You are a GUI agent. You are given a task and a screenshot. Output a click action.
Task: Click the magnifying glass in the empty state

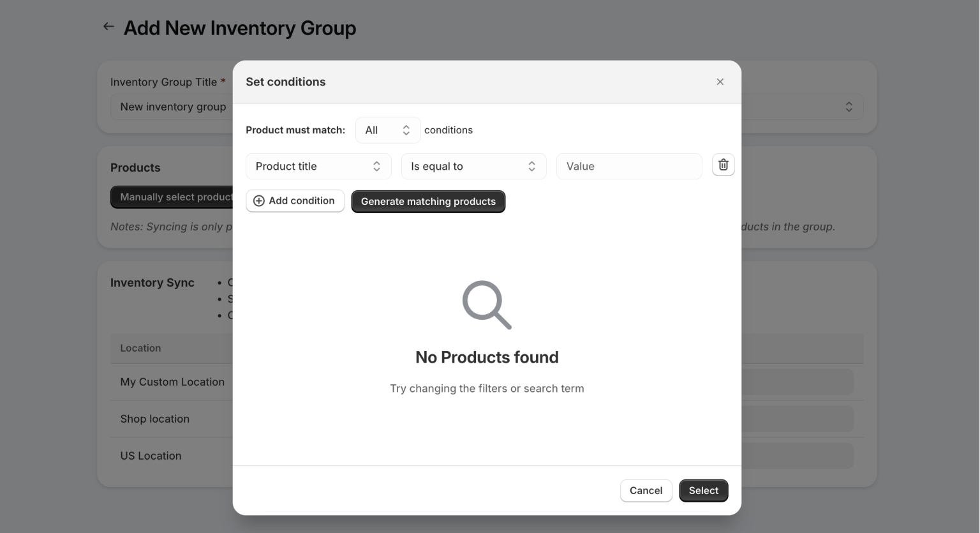(x=486, y=305)
